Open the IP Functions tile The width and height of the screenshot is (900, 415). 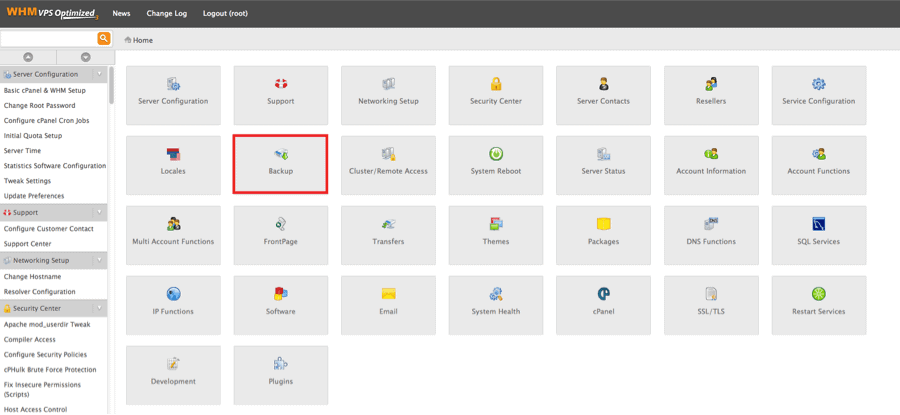click(x=173, y=305)
